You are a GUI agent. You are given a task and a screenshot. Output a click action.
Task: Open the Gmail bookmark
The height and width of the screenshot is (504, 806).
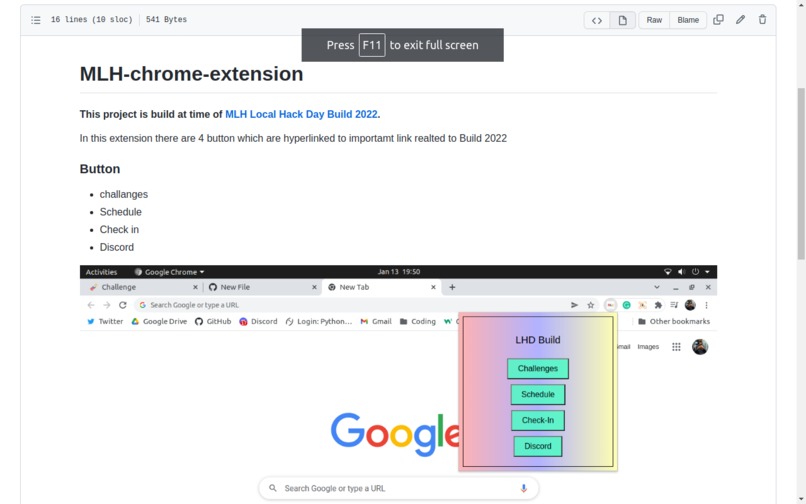coord(376,321)
